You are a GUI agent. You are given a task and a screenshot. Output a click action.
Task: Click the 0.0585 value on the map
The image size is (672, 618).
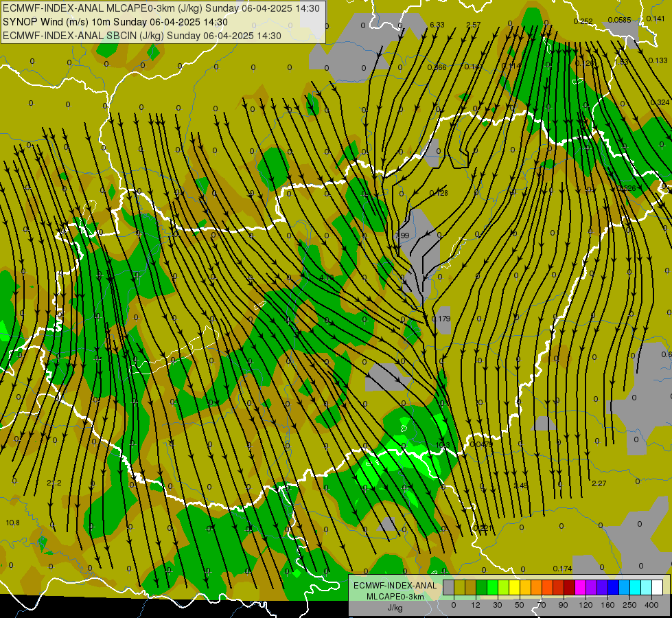click(x=619, y=20)
